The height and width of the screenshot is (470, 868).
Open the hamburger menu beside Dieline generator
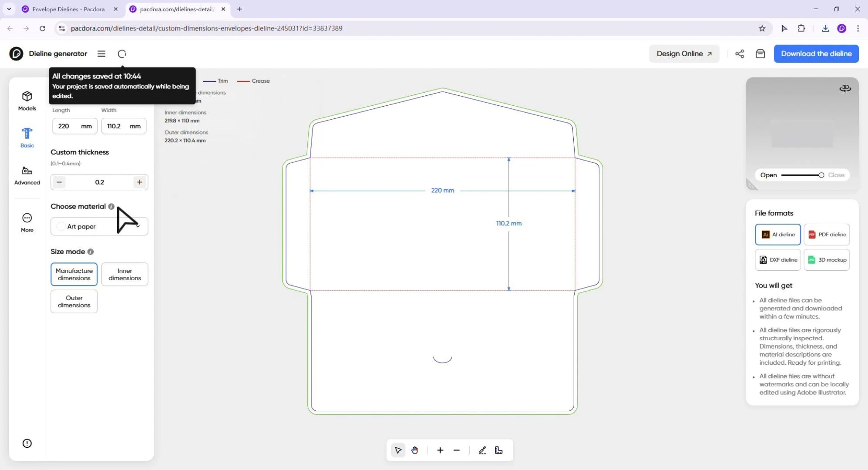101,54
